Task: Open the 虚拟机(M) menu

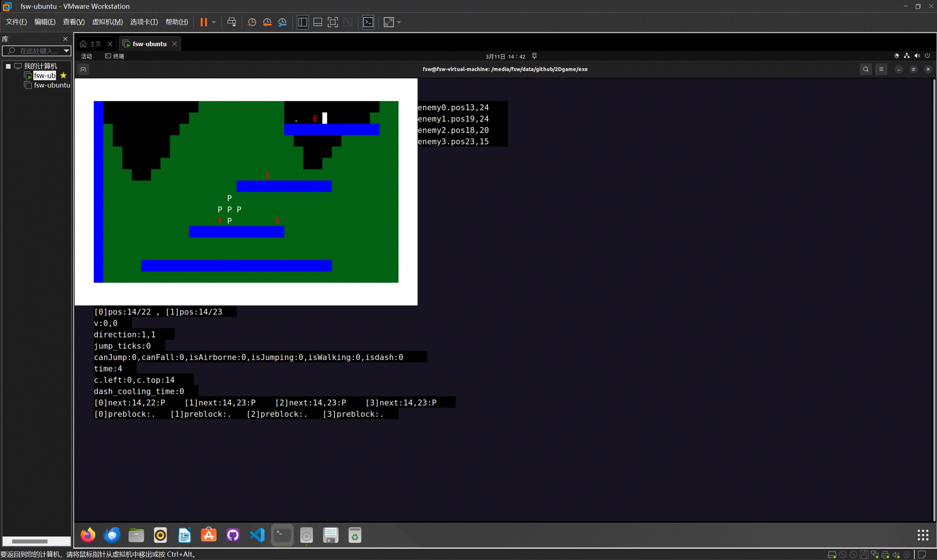Action: 107,22
